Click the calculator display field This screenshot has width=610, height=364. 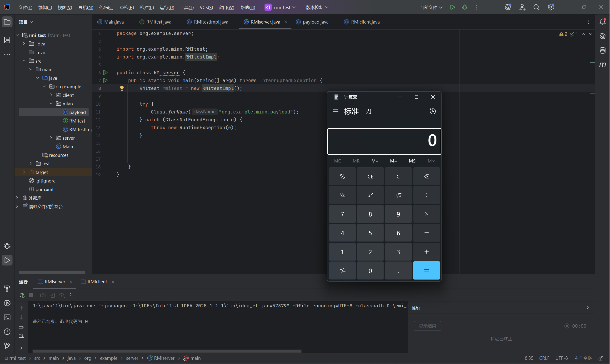(x=384, y=141)
